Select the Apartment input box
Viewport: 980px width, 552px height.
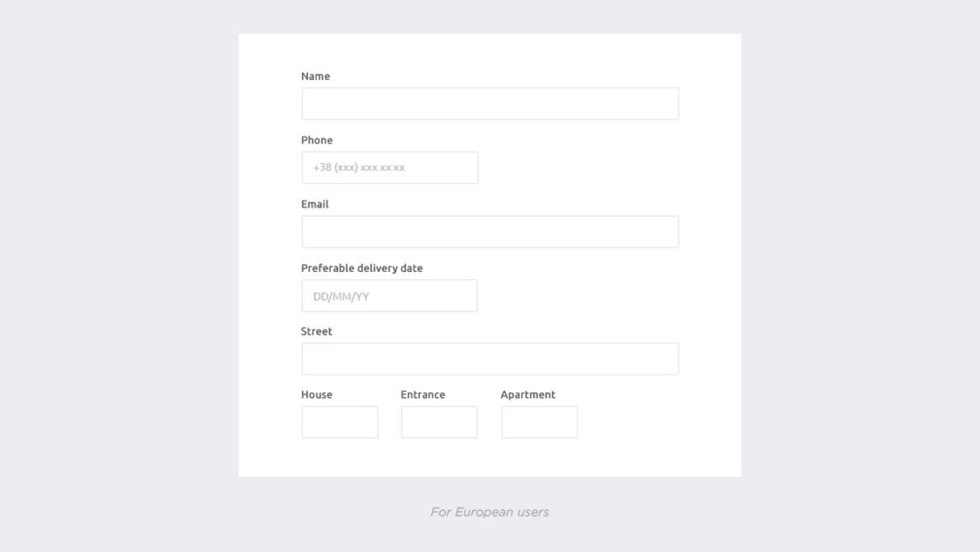click(539, 422)
